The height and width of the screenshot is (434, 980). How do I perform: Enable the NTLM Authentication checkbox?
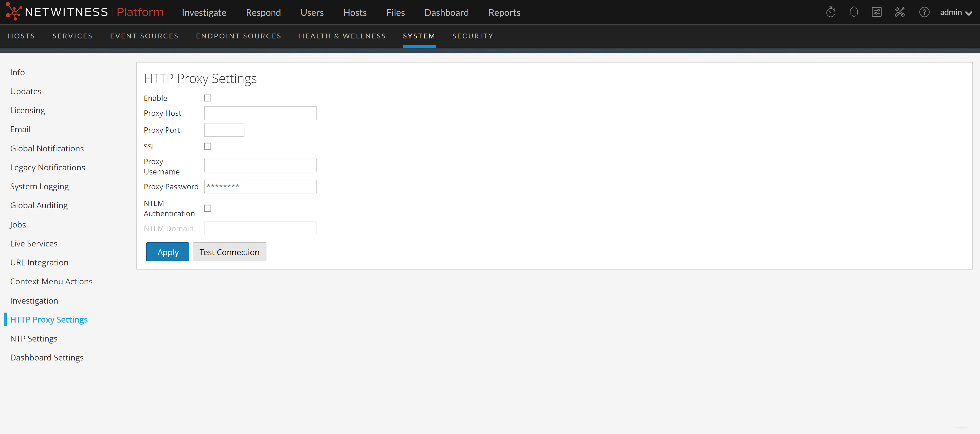[208, 208]
